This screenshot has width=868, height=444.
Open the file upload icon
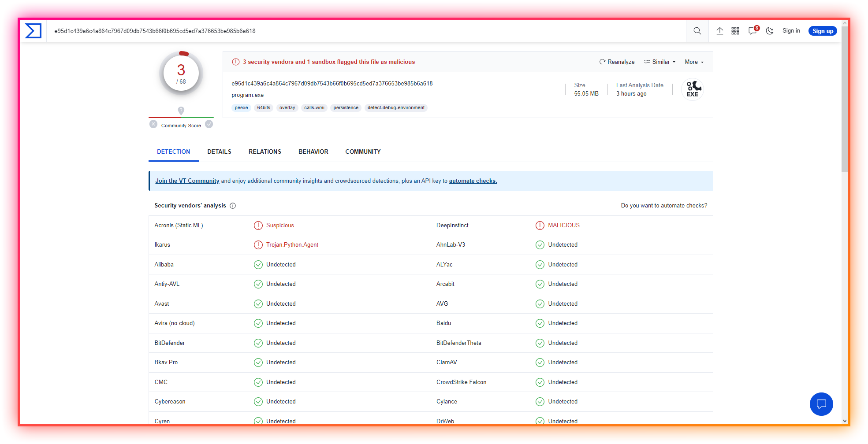pos(720,31)
